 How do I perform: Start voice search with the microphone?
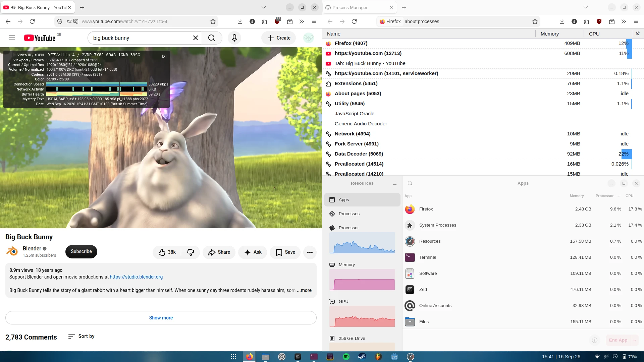click(x=234, y=38)
